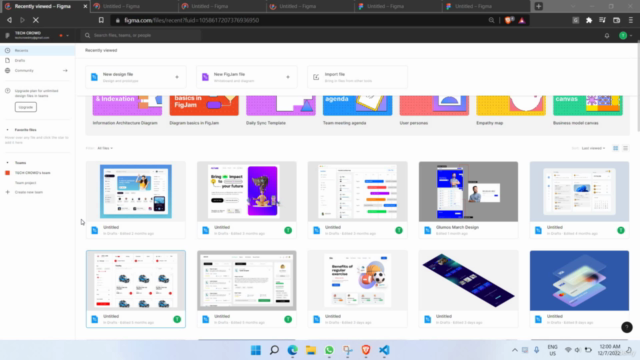Click the search files input field
The height and width of the screenshot is (360, 640).
[x=141, y=36]
